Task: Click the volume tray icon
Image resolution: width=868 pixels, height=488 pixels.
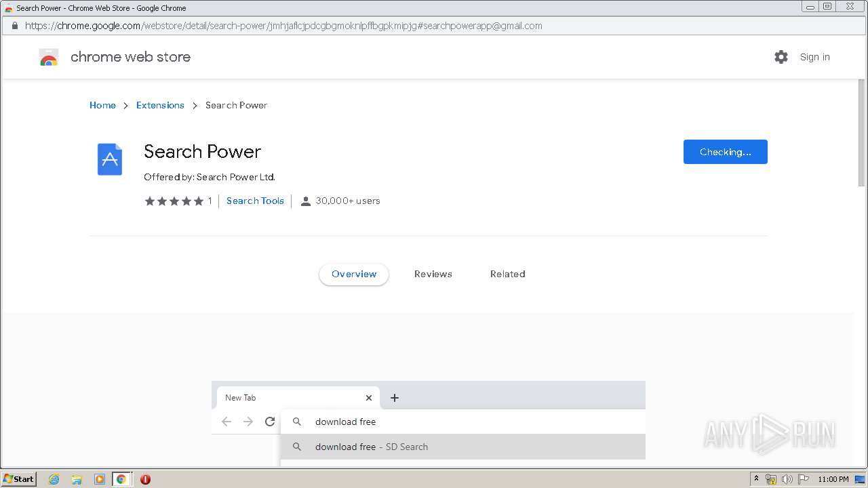Action: point(787,479)
